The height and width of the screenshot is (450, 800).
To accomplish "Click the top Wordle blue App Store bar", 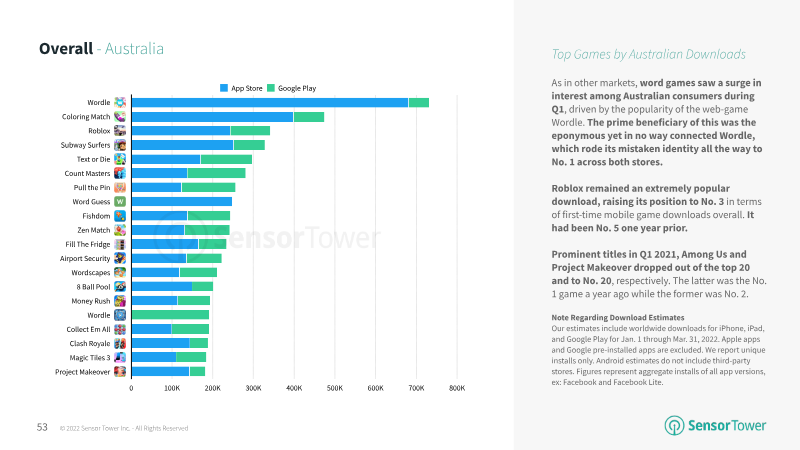I will click(270, 103).
